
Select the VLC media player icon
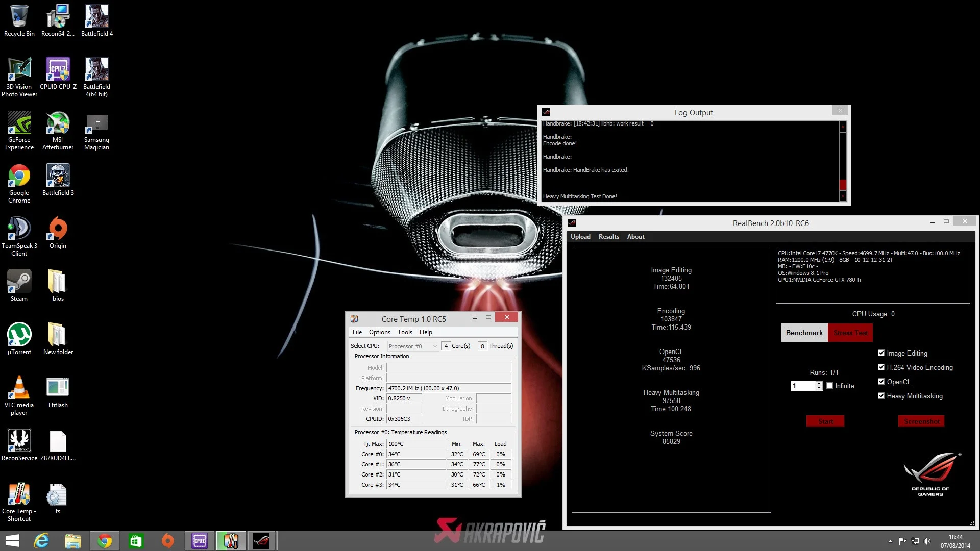(19, 396)
